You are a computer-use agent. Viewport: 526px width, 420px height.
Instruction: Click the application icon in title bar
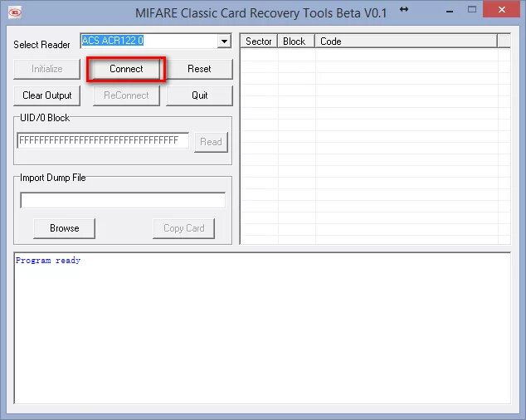[15, 12]
